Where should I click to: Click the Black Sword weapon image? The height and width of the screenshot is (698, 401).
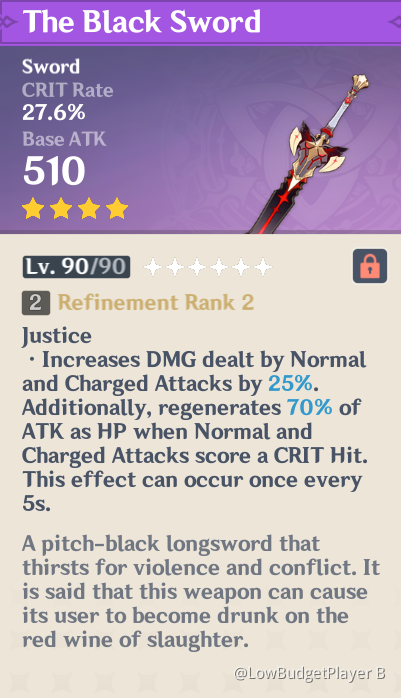[x=309, y=154]
